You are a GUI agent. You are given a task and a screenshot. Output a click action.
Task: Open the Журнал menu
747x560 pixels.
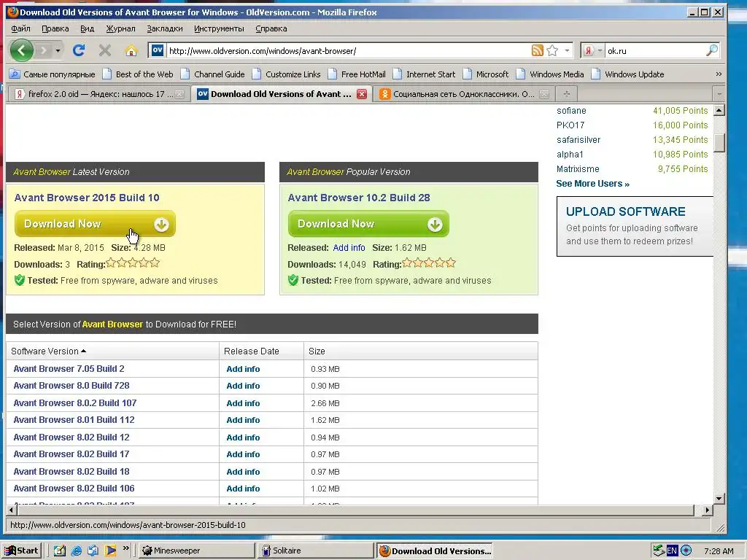coord(120,28)
